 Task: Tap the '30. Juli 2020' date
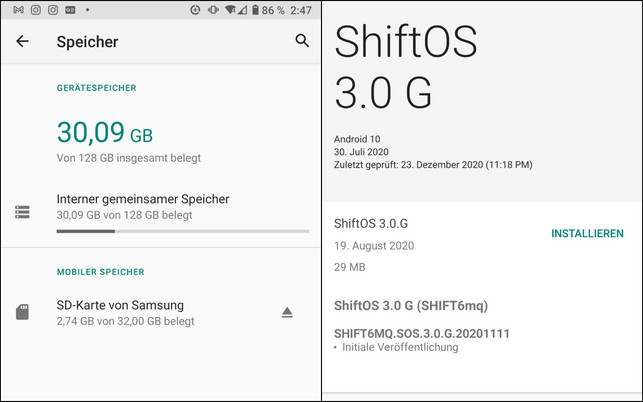361,152
